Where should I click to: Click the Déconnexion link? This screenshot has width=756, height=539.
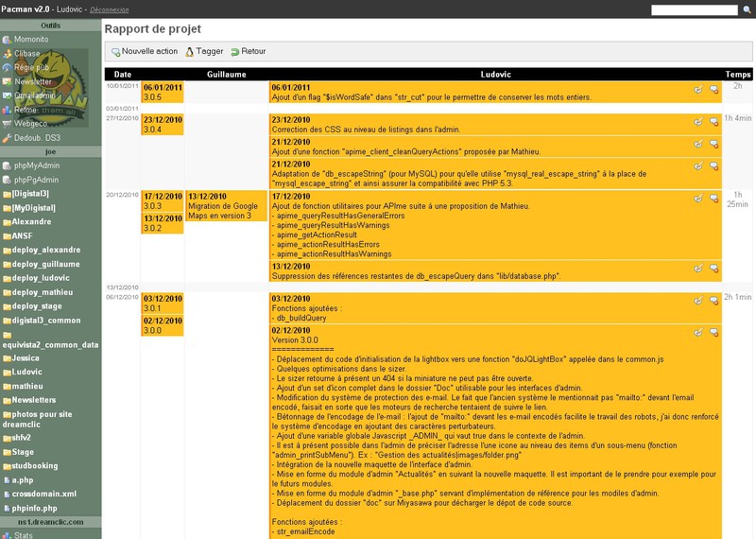pos(110,9)
